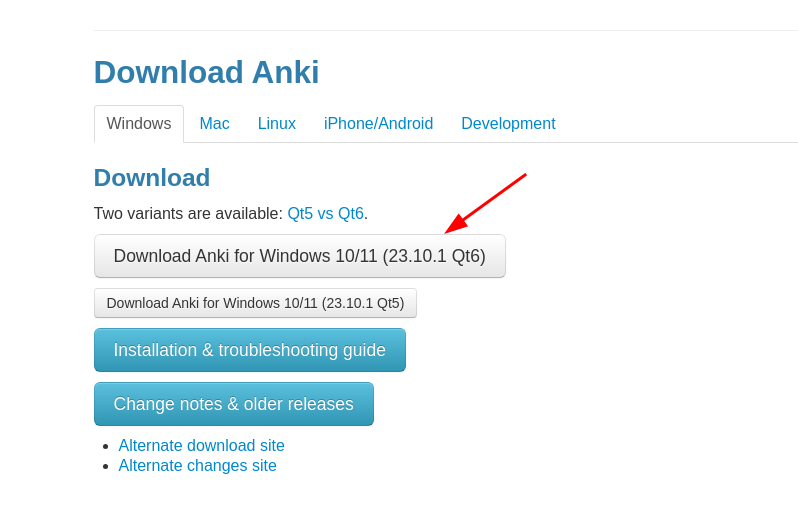The height and width of the screenshot is (506, 798).
Task: Follow the Alternate changes site link
Action: (x=197, y=466)
